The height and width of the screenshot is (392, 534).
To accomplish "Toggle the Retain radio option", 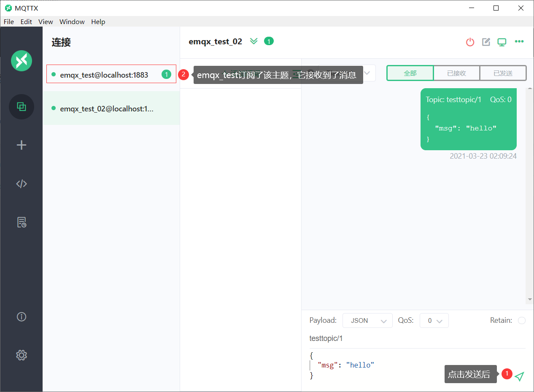I will [522, 321].
